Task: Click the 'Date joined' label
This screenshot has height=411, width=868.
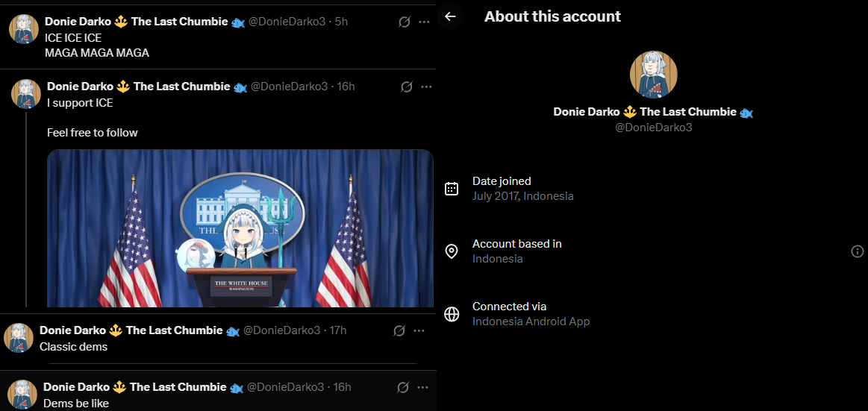Action: [502, 181]
